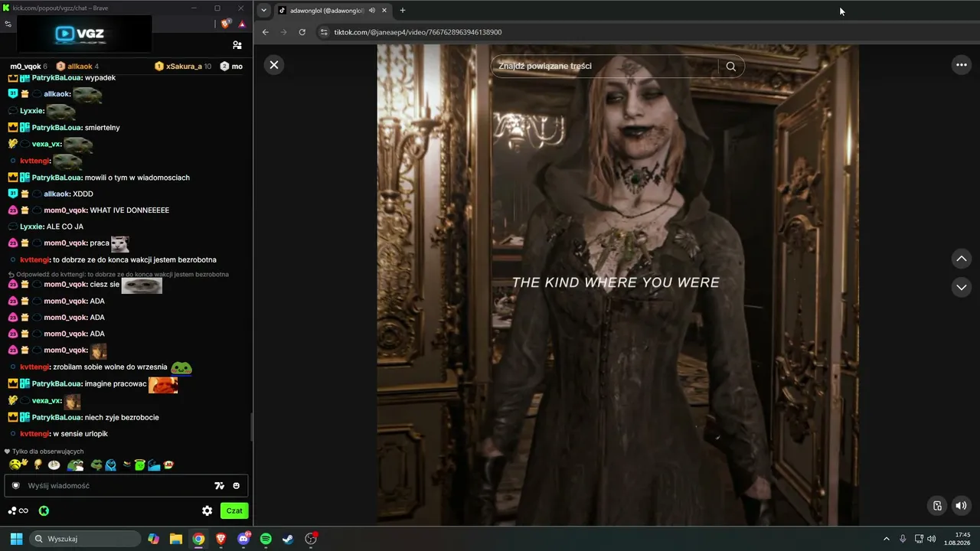
Task: Insert the blue wave emote
Action: [154, 464]
